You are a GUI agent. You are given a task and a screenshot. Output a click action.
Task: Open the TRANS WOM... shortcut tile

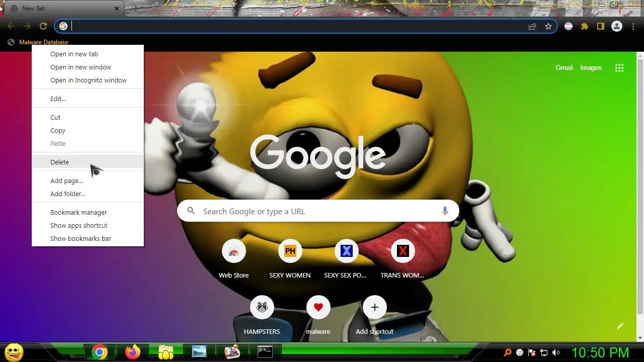pyautogui.click(x=403, y=259)
